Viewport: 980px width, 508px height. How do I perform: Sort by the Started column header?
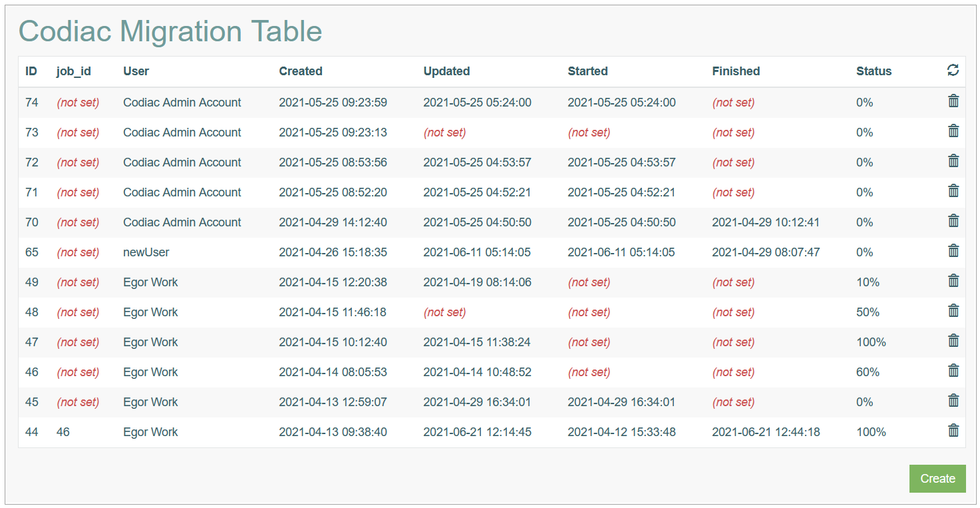[x=587, y=71]
